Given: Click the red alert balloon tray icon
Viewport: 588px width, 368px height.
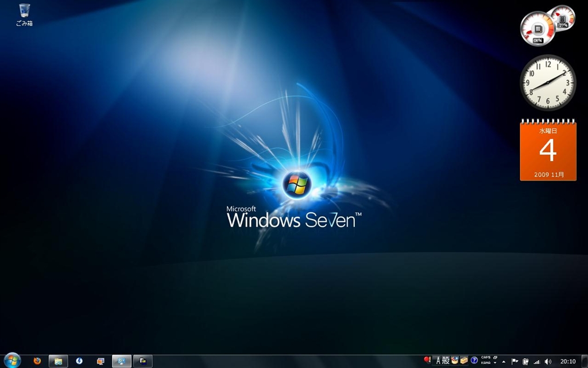Looking at the screenshot, I should click(427, 360).
